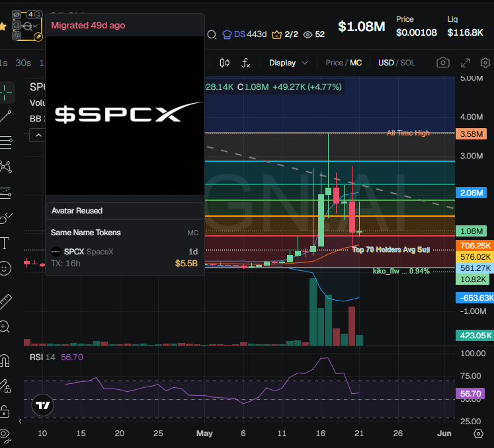Viewport: 494px width, 448px height.
Task: Click the 706.25K orange axis tag
Action: pyautogui.click(x=475, y=246)
